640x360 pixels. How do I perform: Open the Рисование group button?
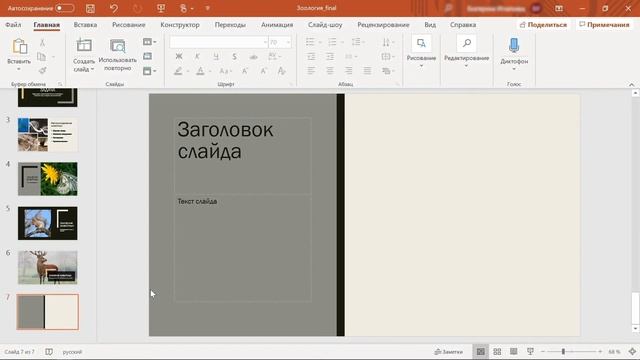point(421,51)
